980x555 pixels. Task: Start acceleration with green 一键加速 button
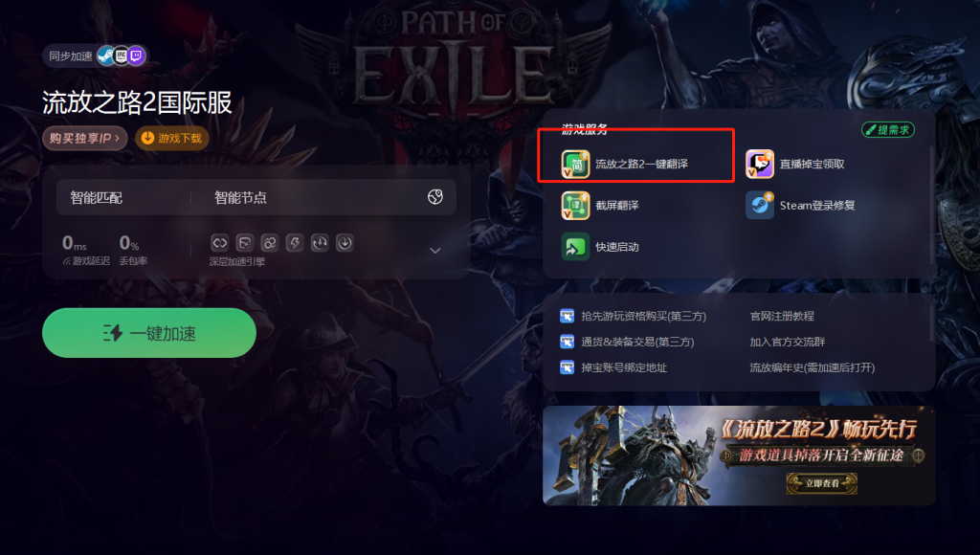coord(148,333)
